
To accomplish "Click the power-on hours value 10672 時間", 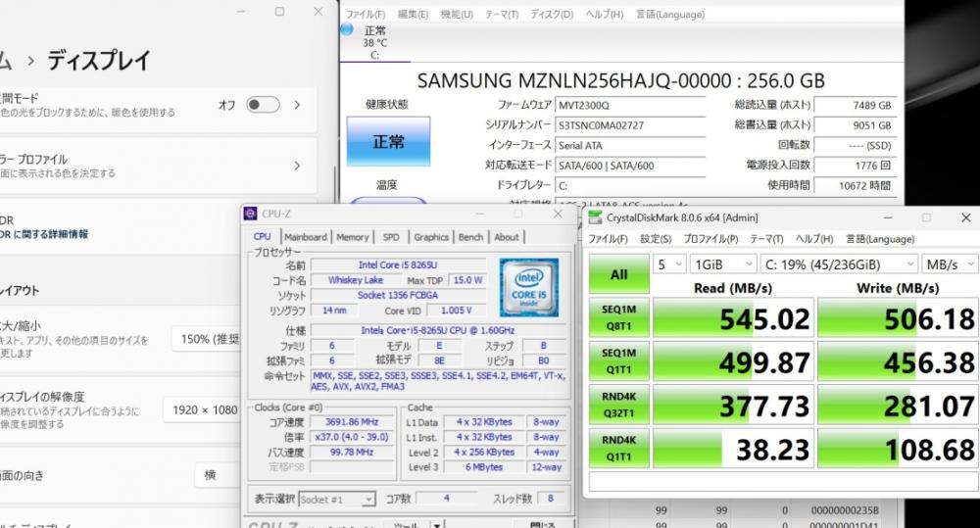I will [855, 185].
